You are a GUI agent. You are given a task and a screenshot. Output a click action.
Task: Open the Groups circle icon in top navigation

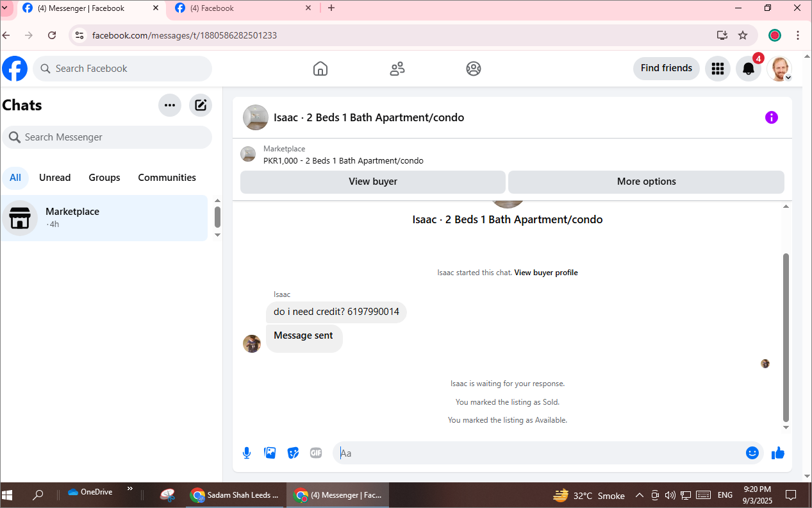coord(474,69)
